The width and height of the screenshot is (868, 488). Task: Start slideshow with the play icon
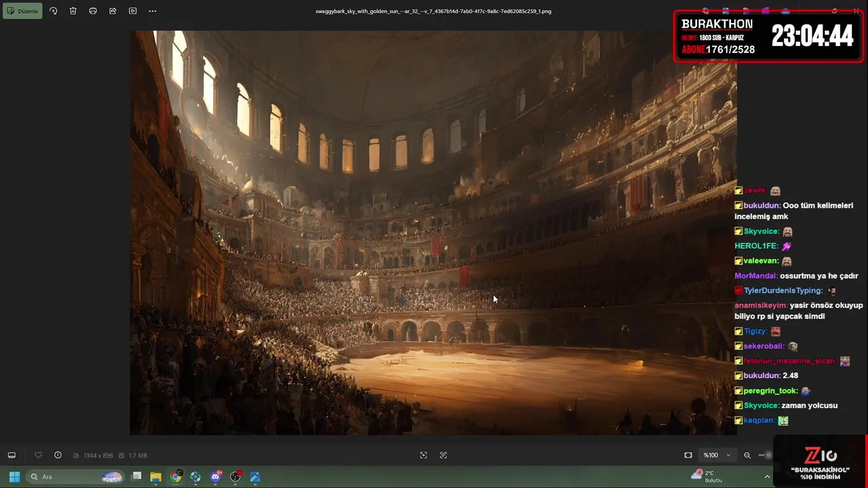click(x=132, y=11)
